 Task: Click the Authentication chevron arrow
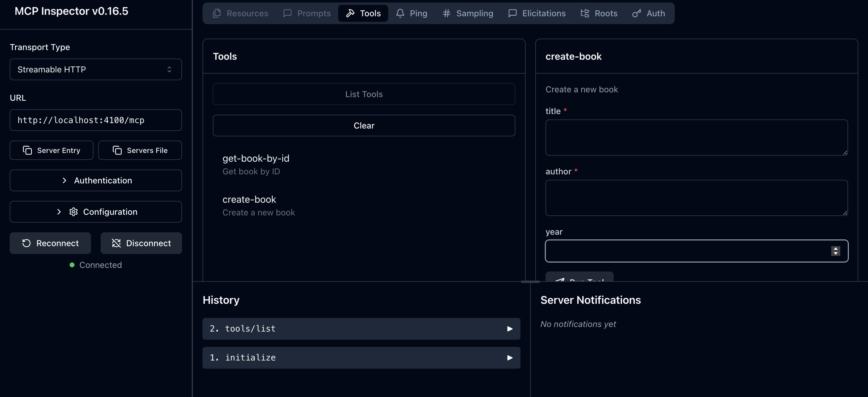64,180
